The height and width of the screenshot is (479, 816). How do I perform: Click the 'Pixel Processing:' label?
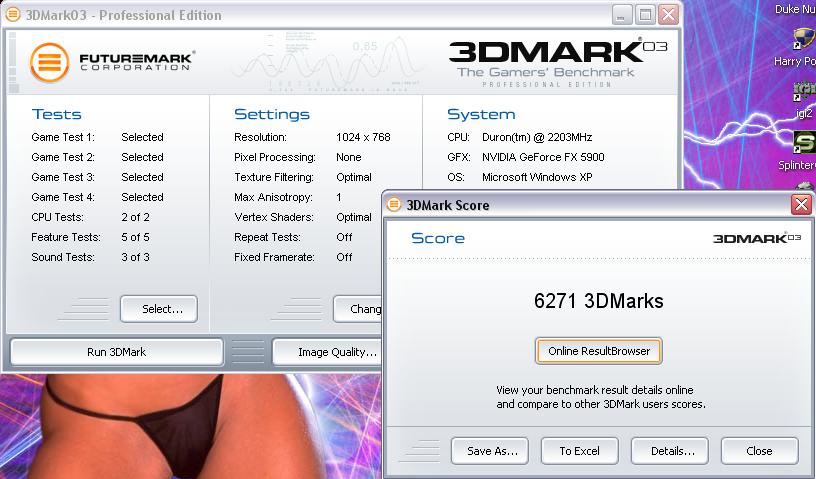(x=275, y=157)
